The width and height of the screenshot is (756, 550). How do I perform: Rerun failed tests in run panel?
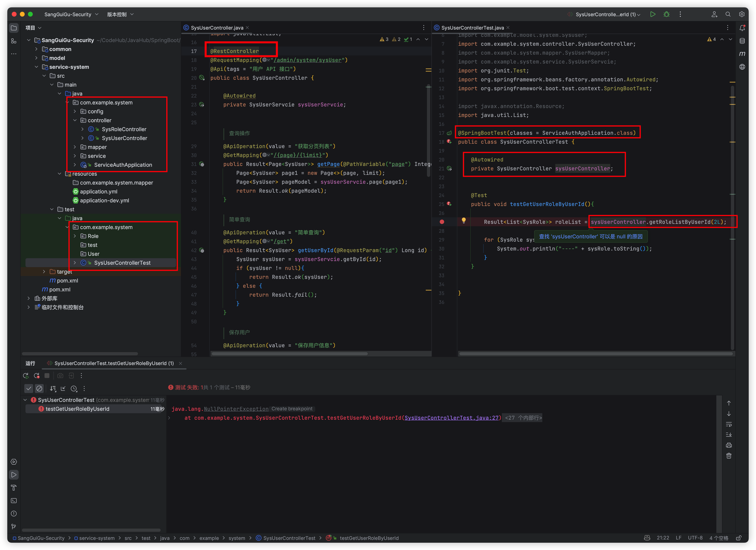click(x=37, y=376)
